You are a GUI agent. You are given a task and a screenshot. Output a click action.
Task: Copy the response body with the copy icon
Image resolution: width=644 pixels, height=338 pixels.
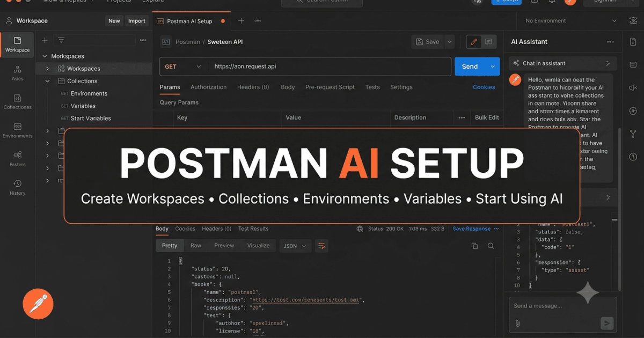[x=474, y=246]
